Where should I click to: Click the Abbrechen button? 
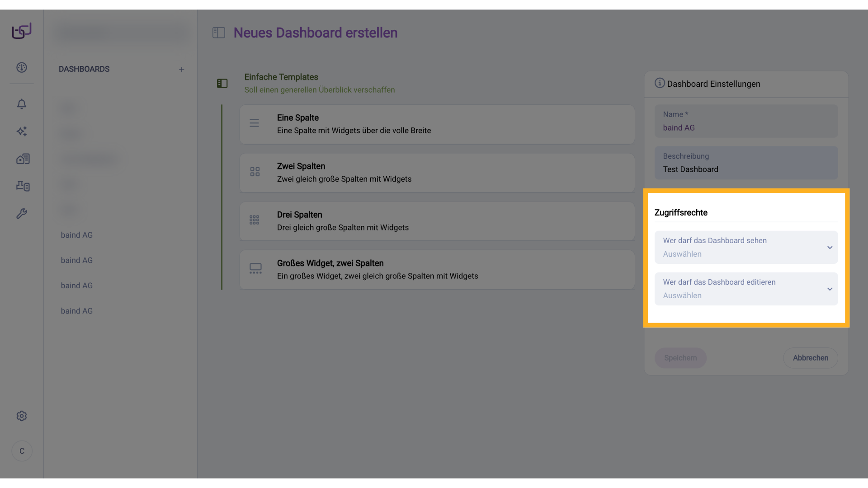point(810,358)
